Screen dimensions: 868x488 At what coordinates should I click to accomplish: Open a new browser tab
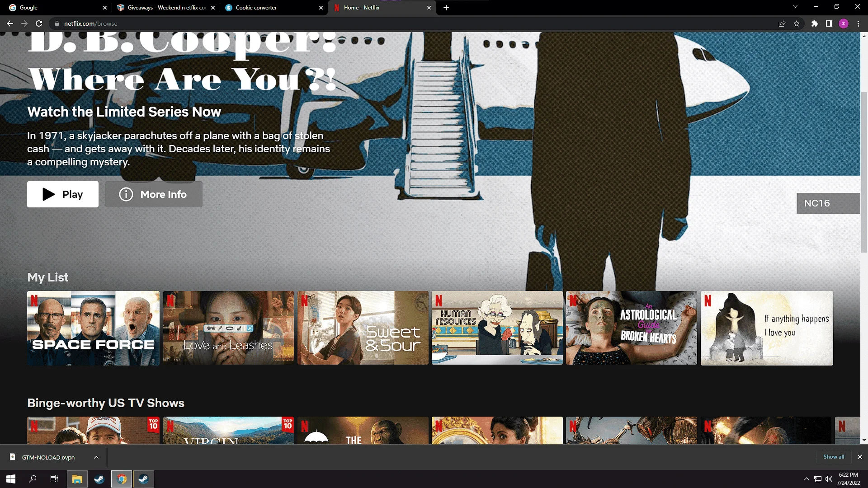(x=446, y=8)
